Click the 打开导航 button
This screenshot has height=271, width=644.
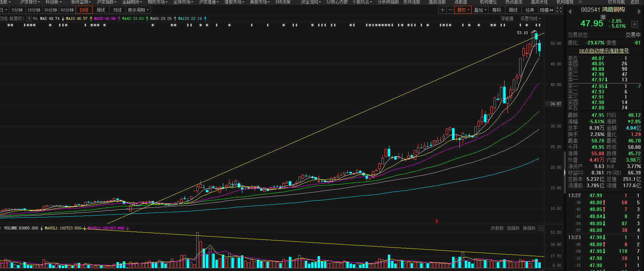point(616,2)
